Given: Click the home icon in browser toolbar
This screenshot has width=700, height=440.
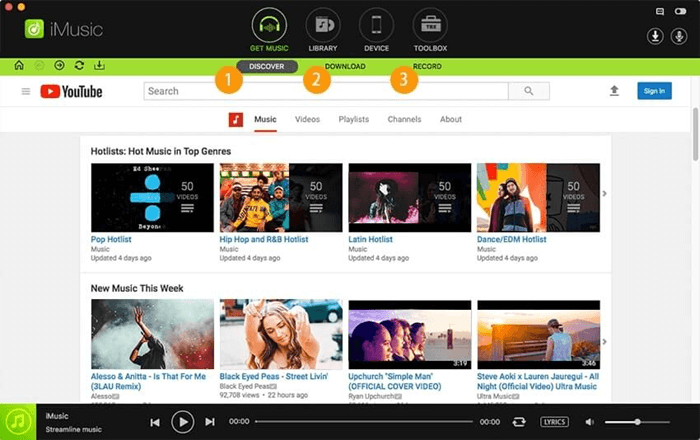Looking at the screenshot, I should (19, 66).
